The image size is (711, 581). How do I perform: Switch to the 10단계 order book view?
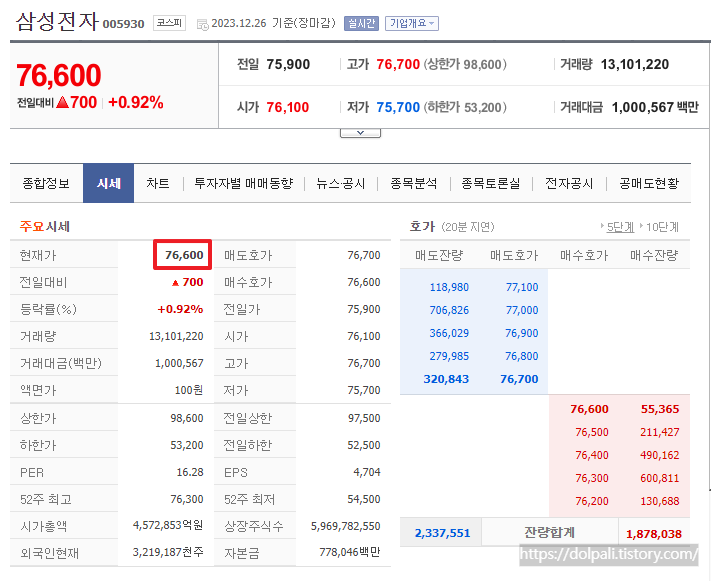point(662,227)
